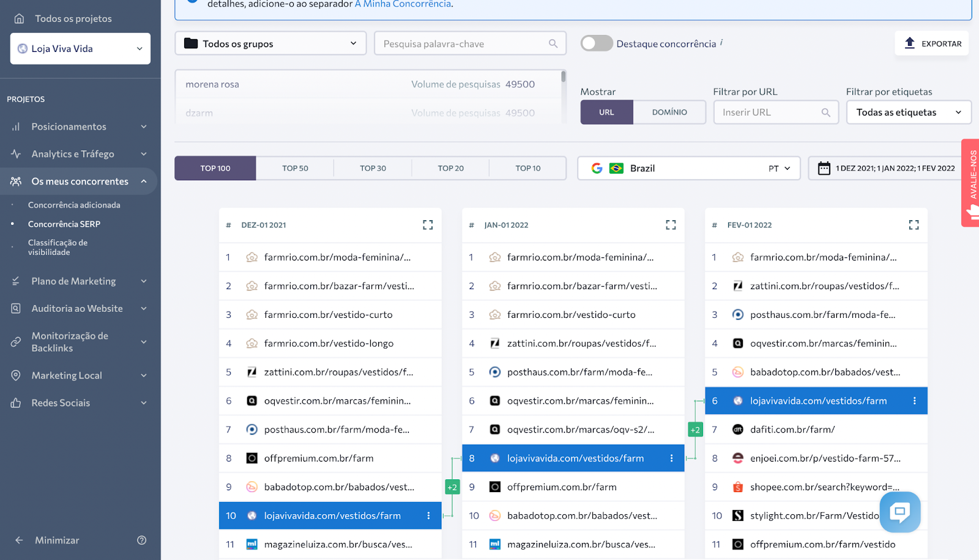This screenshot has height=560, width=979.
Task: Toggle Destaque concorrência switch
Action: (597, 43)
